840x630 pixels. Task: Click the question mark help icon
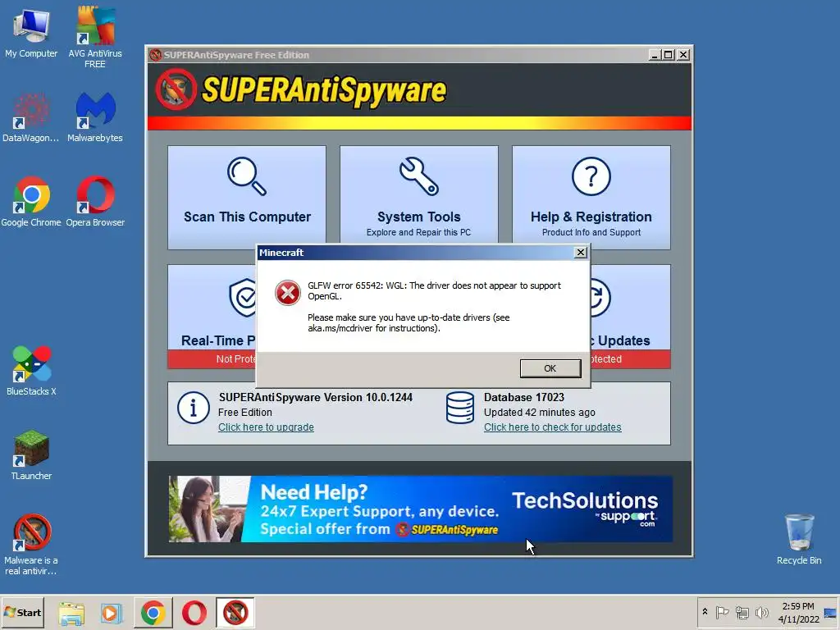click(591, 176)
